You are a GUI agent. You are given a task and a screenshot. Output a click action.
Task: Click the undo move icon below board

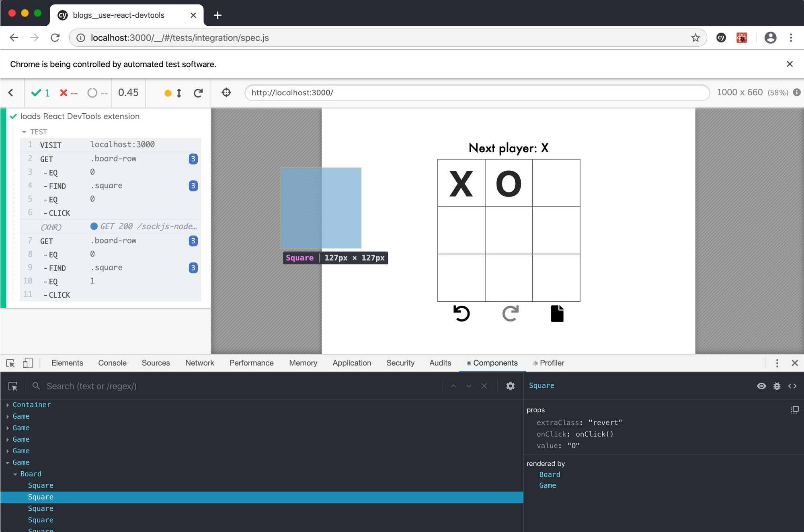(x=461, y=313)
